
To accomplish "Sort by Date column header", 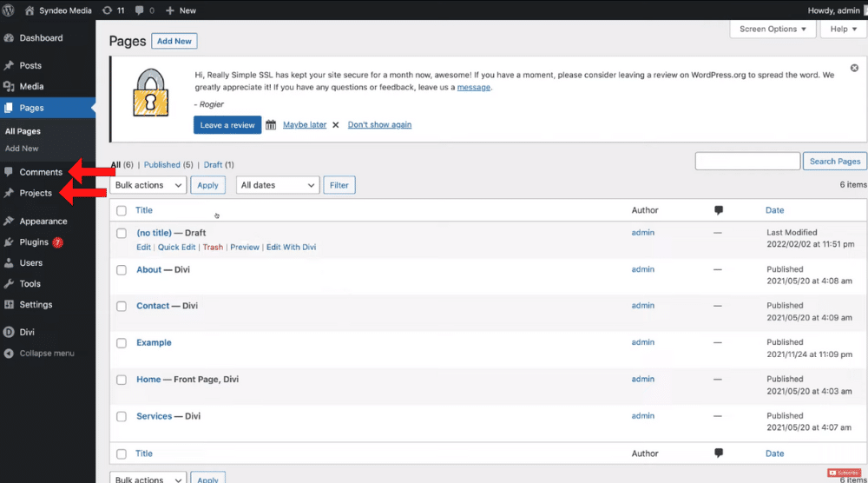I will [774, 210].
